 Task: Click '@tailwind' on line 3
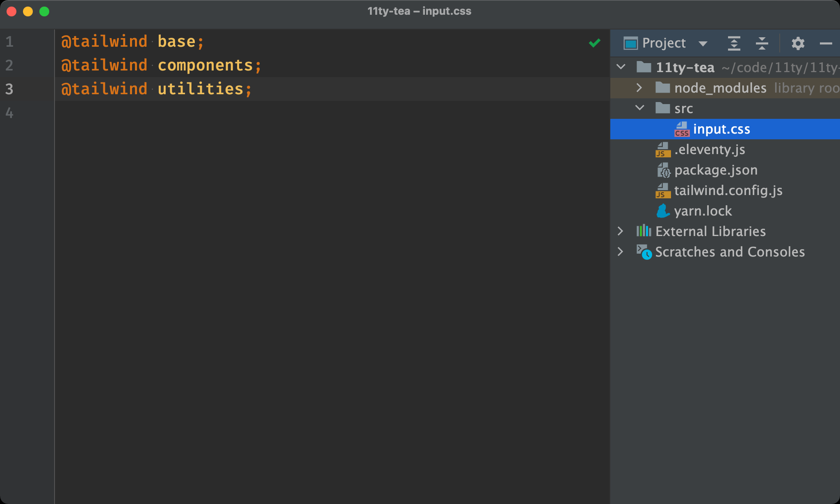tap(104, 89)
